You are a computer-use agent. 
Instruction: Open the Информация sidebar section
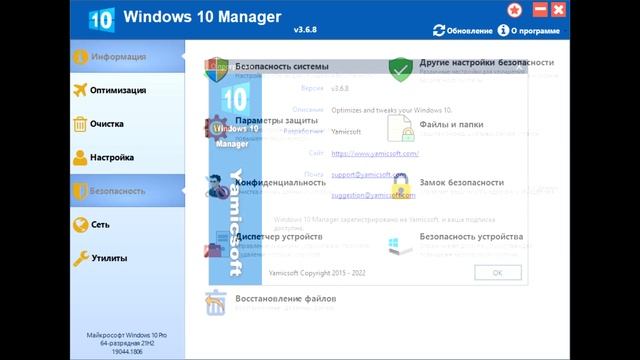127,56
